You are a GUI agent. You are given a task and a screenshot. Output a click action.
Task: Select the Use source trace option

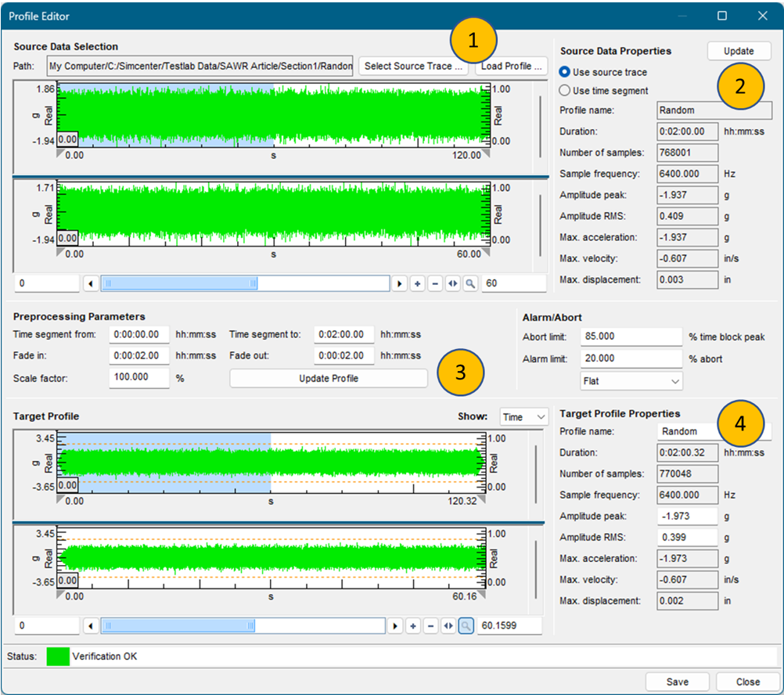pos(565,72)
